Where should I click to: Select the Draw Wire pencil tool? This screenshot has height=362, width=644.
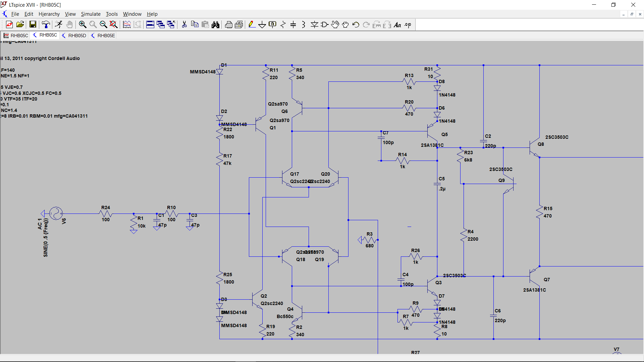tap(252, 24)
